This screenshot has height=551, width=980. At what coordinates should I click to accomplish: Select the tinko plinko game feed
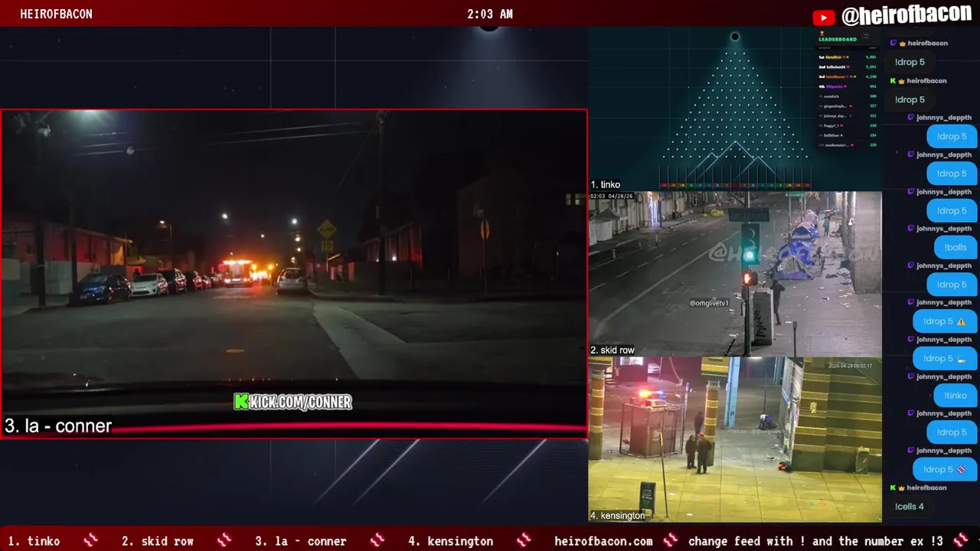[735, 109]
